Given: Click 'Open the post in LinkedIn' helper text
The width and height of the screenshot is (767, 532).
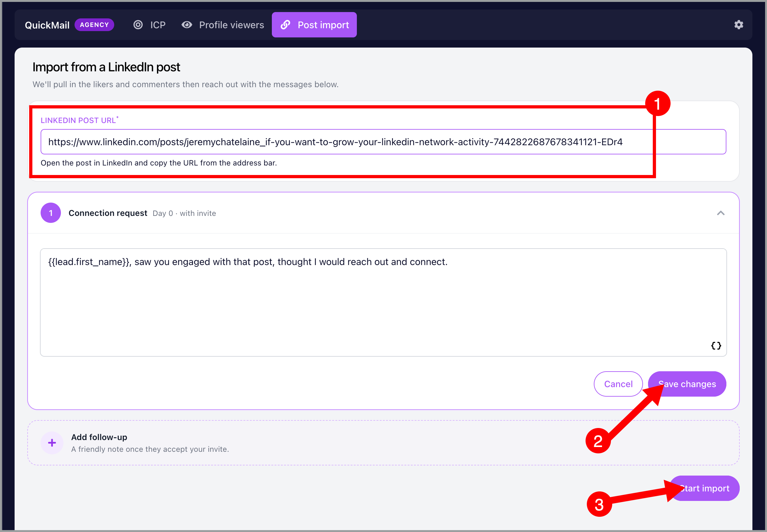Looking at the screenshot, I should 159,163.
